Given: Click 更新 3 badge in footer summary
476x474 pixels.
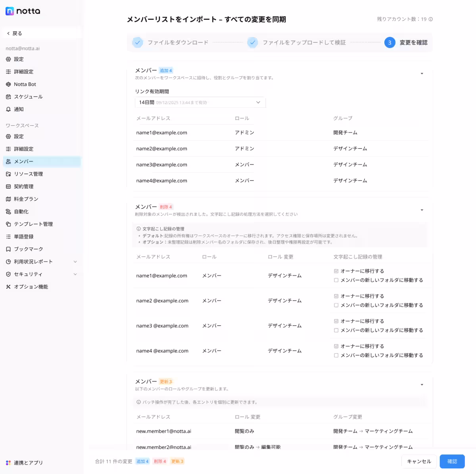Looking at the screenshot, I should tap(177, 461).
